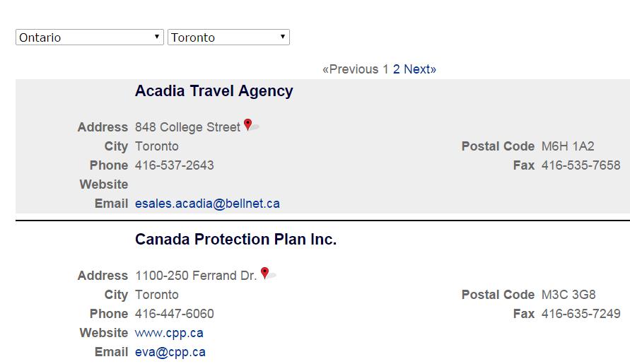
Task: Open the eva@cpp.ca email link
Action: tap(170, 352)
